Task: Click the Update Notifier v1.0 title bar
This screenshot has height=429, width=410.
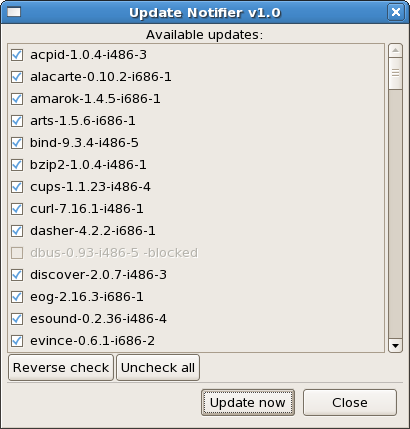Action: point(205,13)
